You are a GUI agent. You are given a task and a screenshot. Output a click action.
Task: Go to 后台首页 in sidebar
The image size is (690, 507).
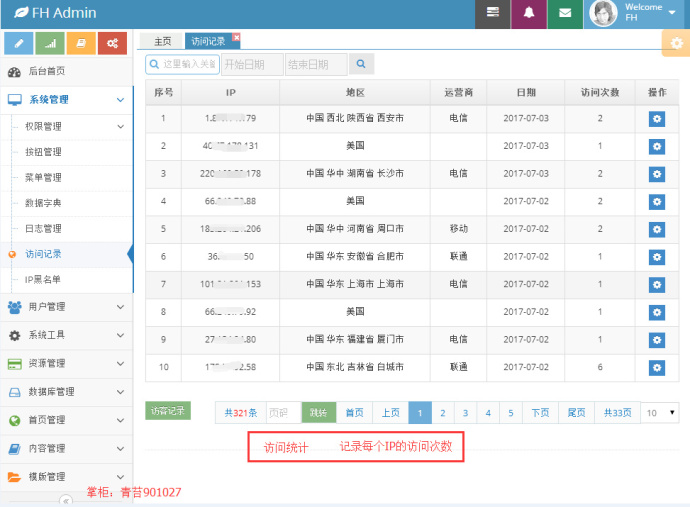click(x=66, y=71)
